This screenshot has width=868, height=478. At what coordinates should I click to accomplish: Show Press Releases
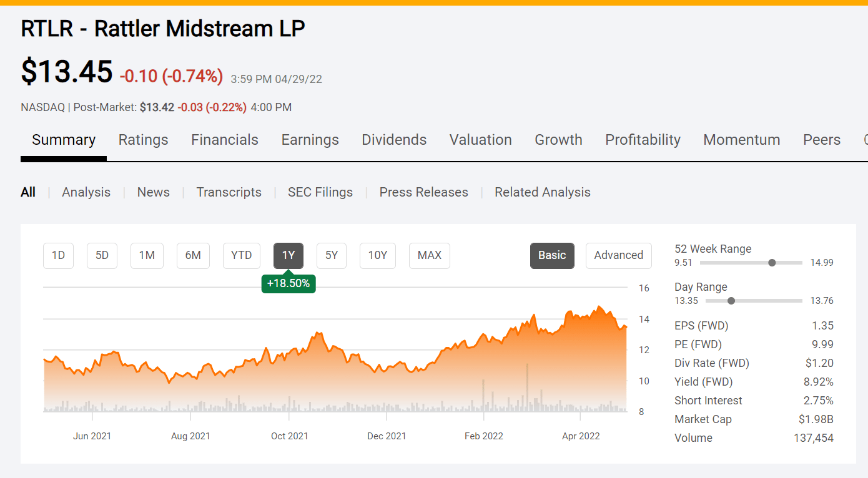point(424,192)
